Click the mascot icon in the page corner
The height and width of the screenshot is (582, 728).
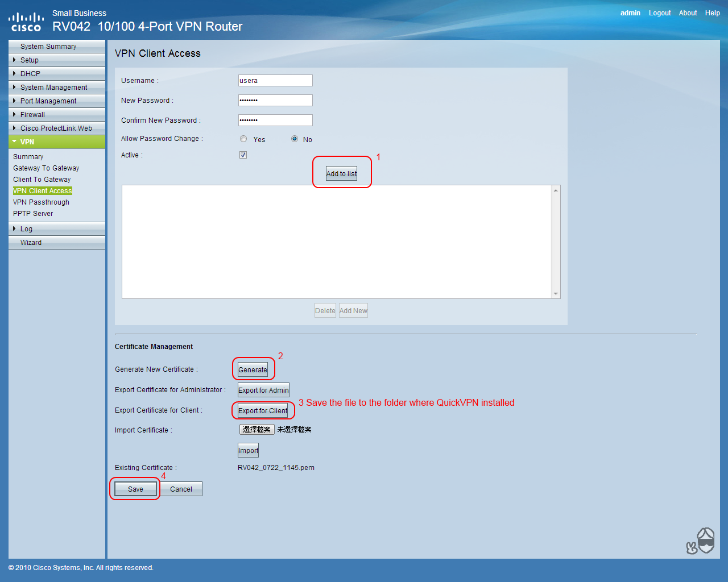[701, 541]
